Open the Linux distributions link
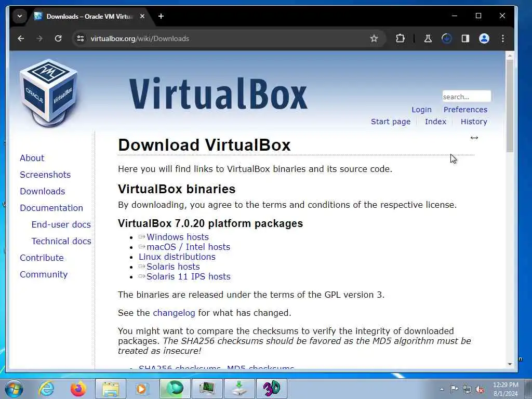This screenshot has width=532, height=399. (177, 257)
